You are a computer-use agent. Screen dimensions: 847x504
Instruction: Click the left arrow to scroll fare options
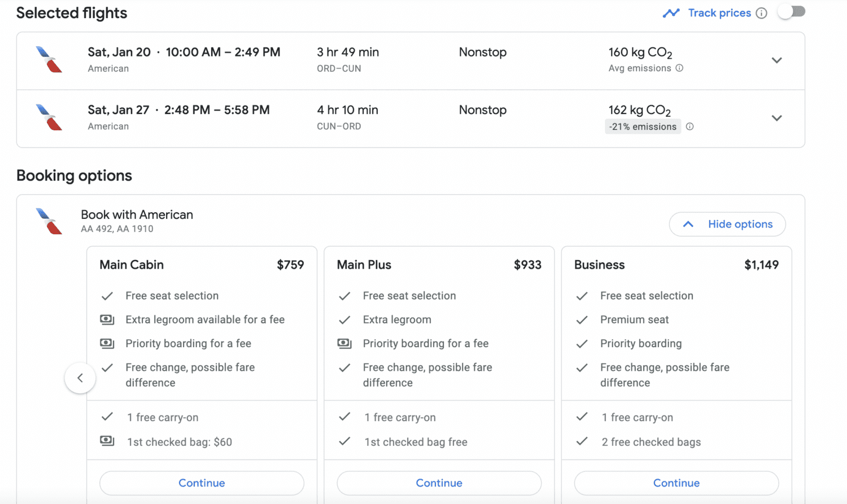(80, 378)
